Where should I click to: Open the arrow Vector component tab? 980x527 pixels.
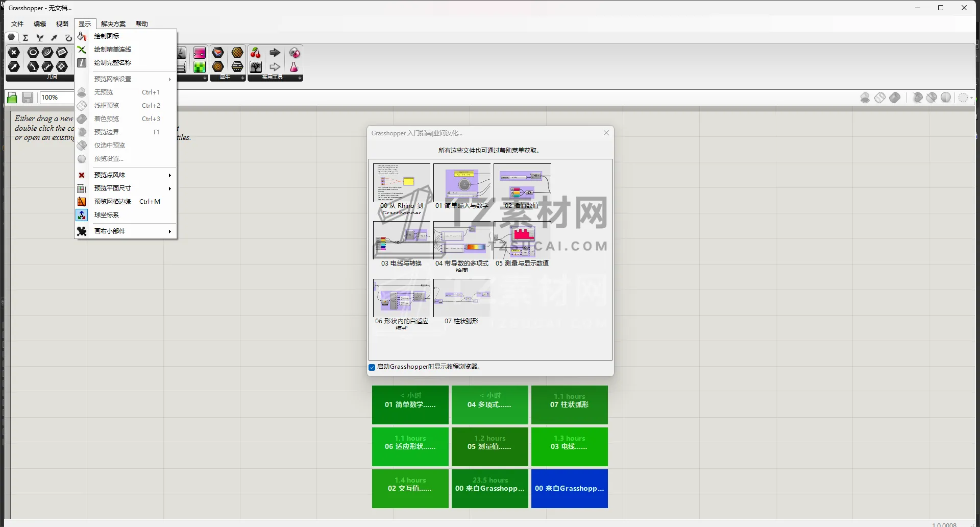click(x=54, y=38)
